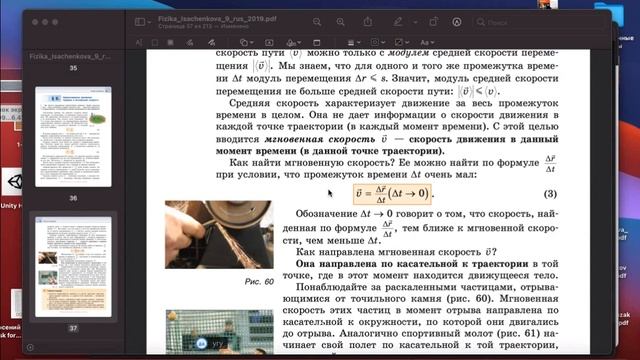Toggle the Markup toolbar button
640x360 pixels.
point(457,22)
